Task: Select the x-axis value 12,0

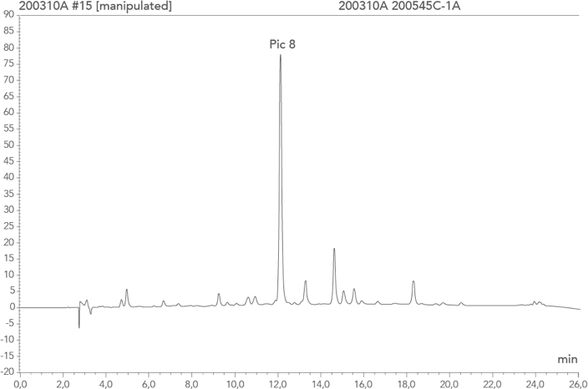Action: point(278,384)
